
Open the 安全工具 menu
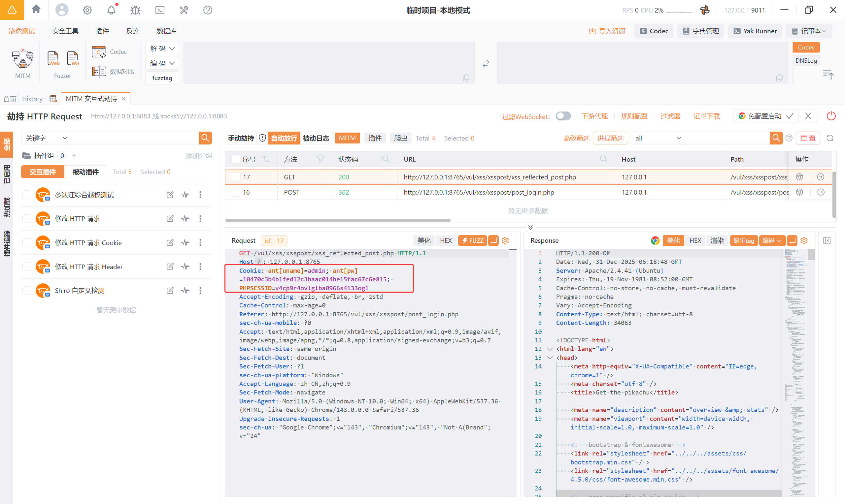pyautogui.click(x=65, y=31)
